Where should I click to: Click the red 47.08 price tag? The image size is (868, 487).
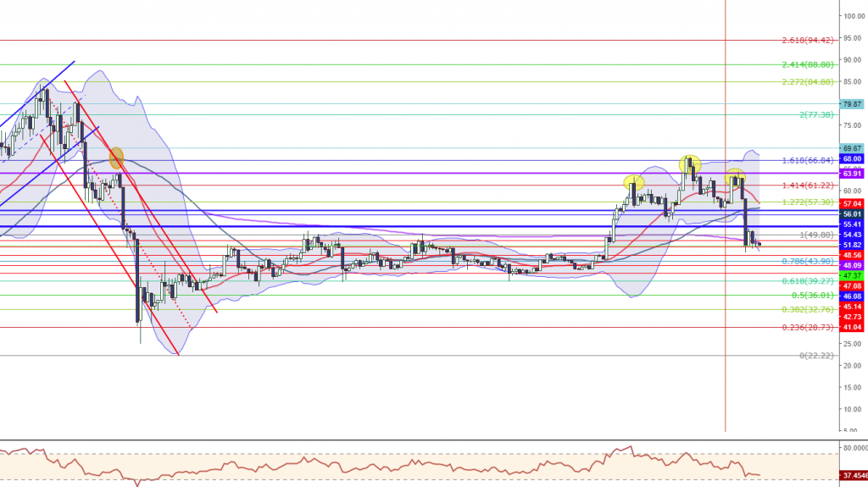tap(852, 286)
